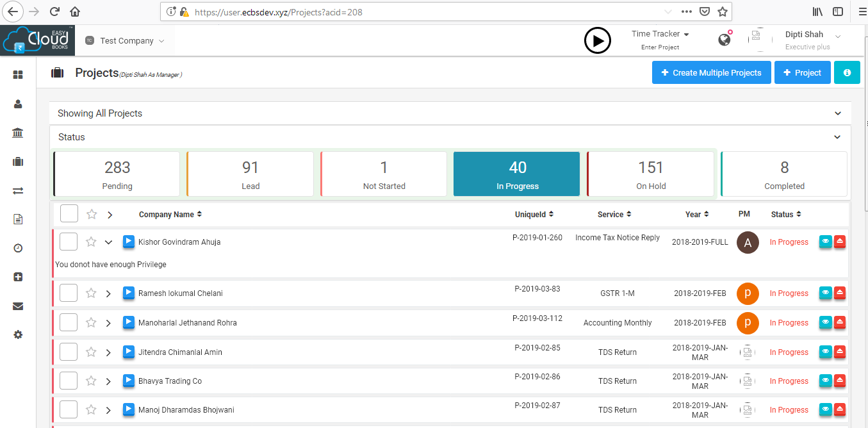Select the briefcase Projects icon in sidebar
This screenshot has height=428, width=868.
pyautogui.click(x=17, y=161)
